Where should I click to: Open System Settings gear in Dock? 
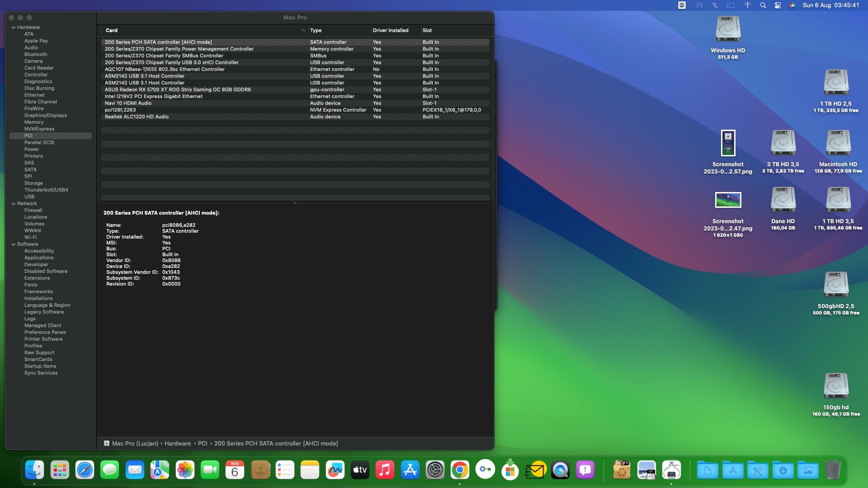pyautogui.click(x=435, y=470)
